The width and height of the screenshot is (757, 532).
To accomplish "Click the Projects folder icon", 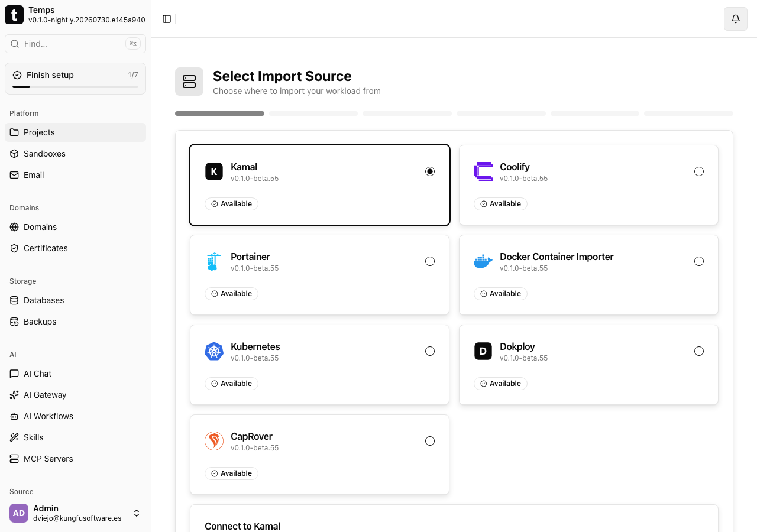I will click(x=14, y=132).
